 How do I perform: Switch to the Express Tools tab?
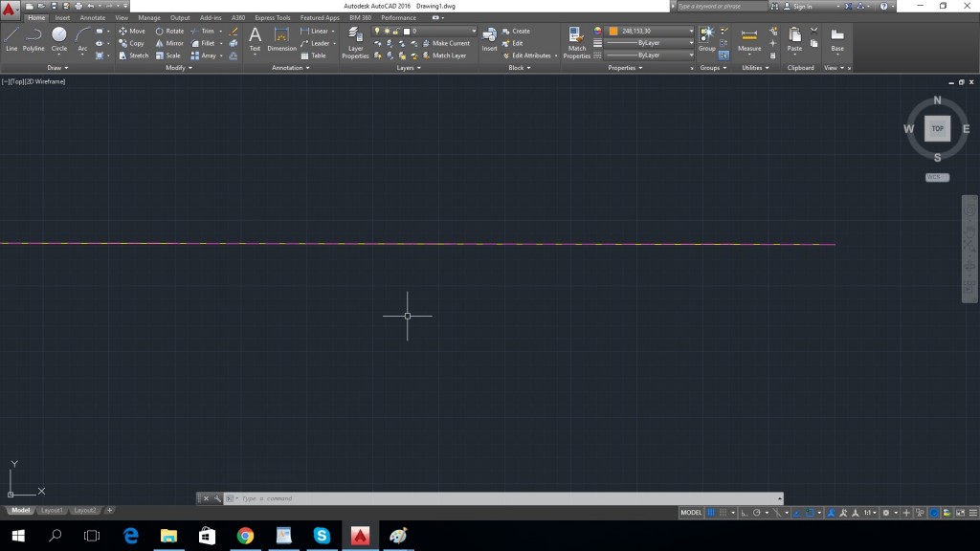coord(273,18)
